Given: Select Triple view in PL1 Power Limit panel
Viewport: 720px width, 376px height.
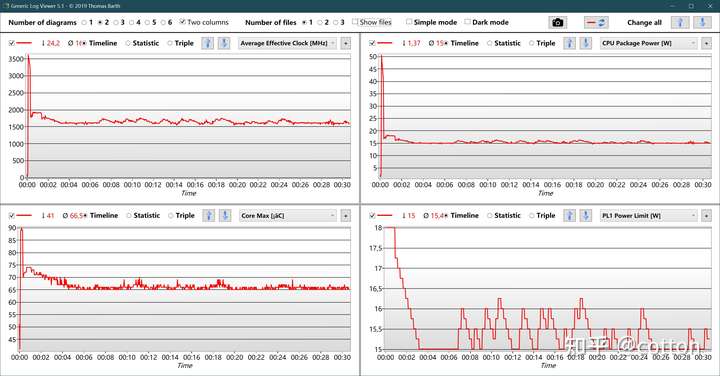Looking at the screenshot, I should point(542,215).
